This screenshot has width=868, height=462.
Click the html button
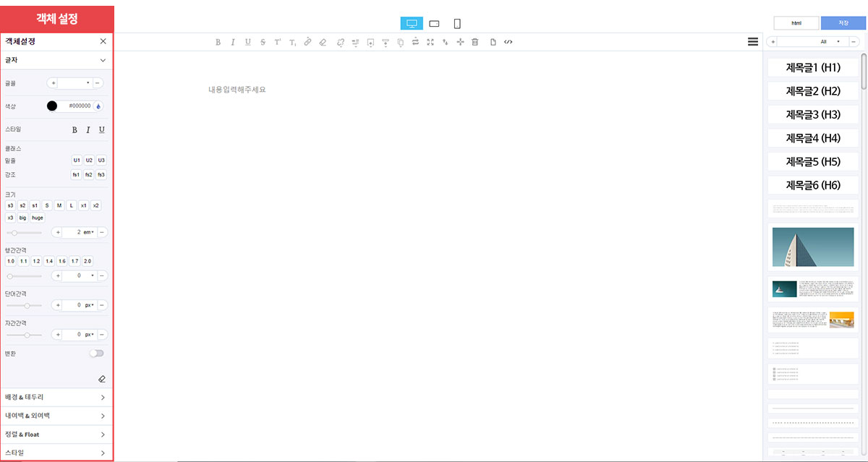[x=796, y=23]
